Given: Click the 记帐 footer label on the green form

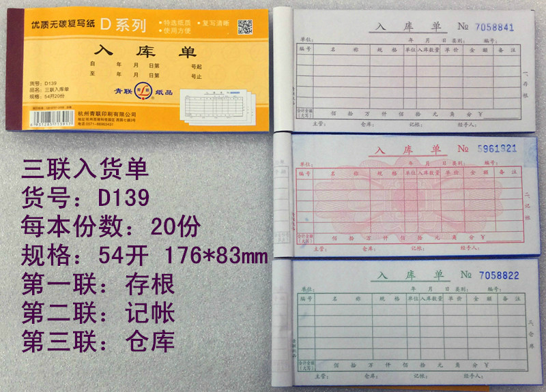Looking at the screenshot, I should click(x=420, y=376).
